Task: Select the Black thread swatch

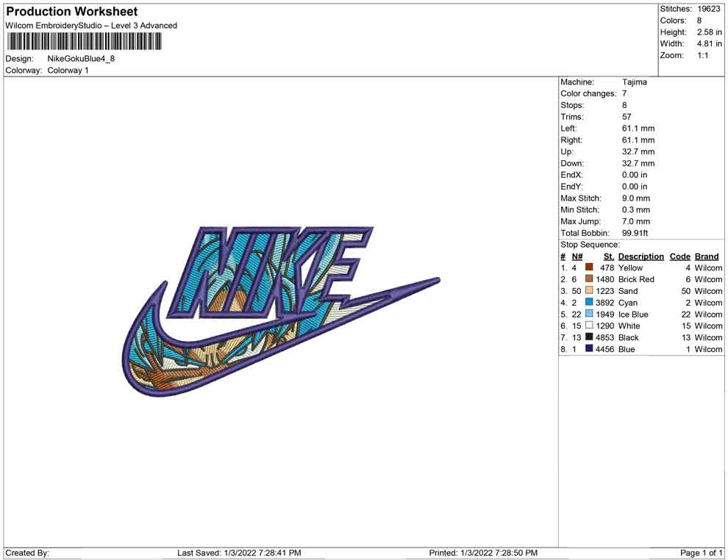Action: 589,337
